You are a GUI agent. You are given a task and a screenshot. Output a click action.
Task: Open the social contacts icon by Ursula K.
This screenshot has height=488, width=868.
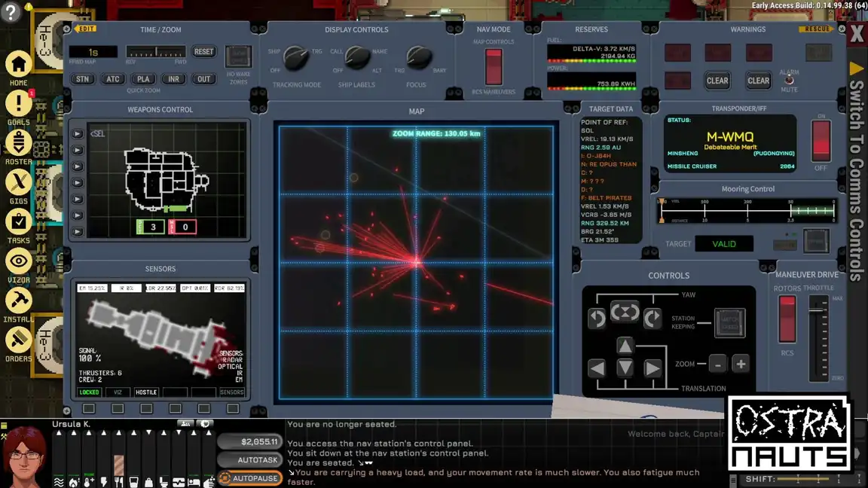[185, 423]
